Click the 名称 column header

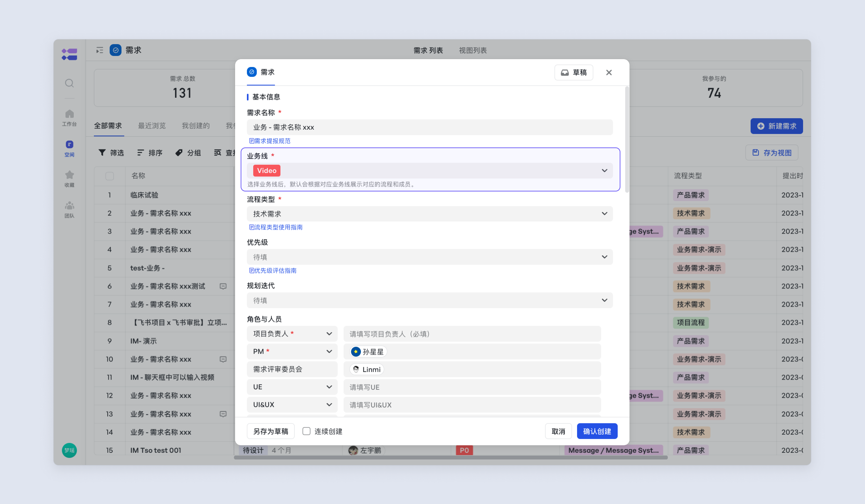138,176
